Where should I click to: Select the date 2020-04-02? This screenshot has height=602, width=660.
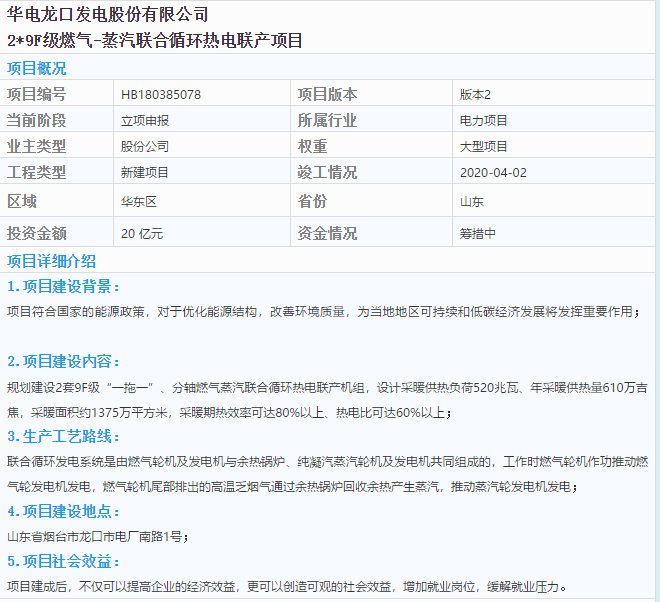click(493, 173)
